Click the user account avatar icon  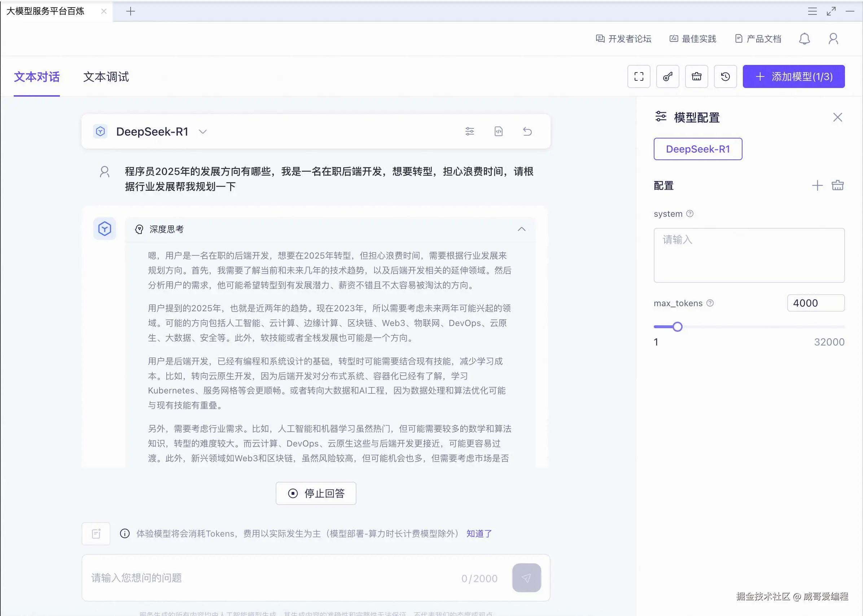pos(833,39)
